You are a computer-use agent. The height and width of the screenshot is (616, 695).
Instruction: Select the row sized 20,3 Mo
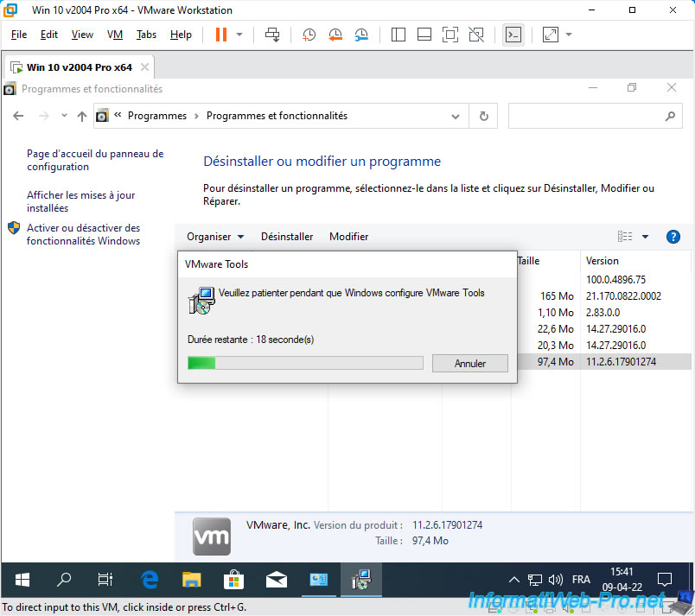tap(604, 346)
